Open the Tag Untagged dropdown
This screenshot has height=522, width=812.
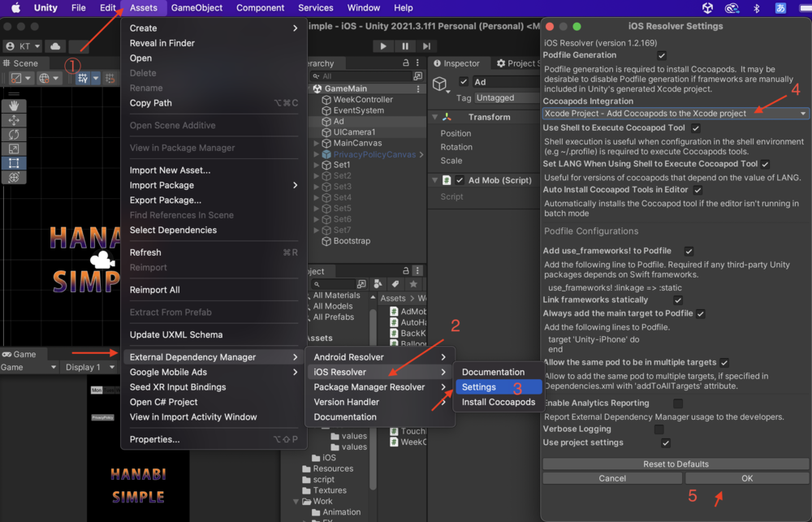(508, 98)
